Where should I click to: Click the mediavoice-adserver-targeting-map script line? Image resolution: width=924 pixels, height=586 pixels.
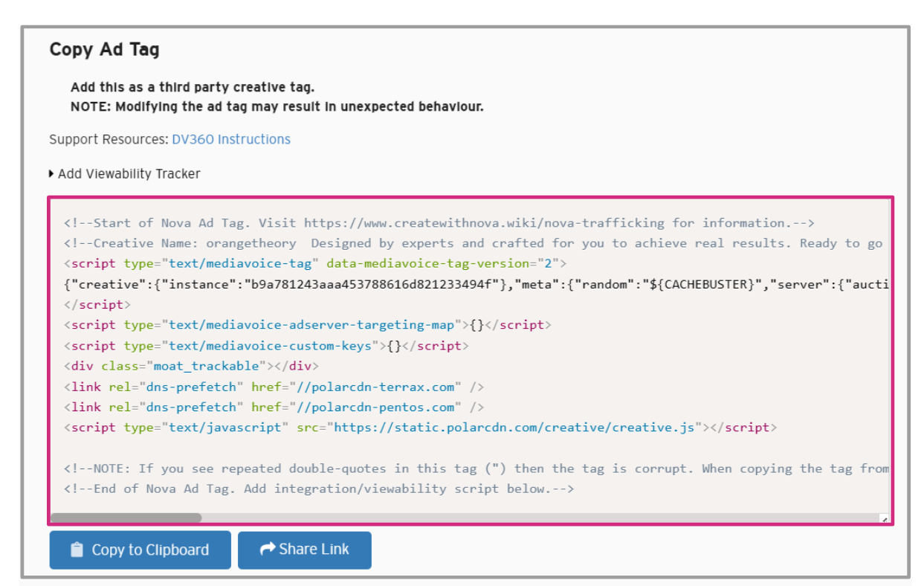tap(308, 325)
